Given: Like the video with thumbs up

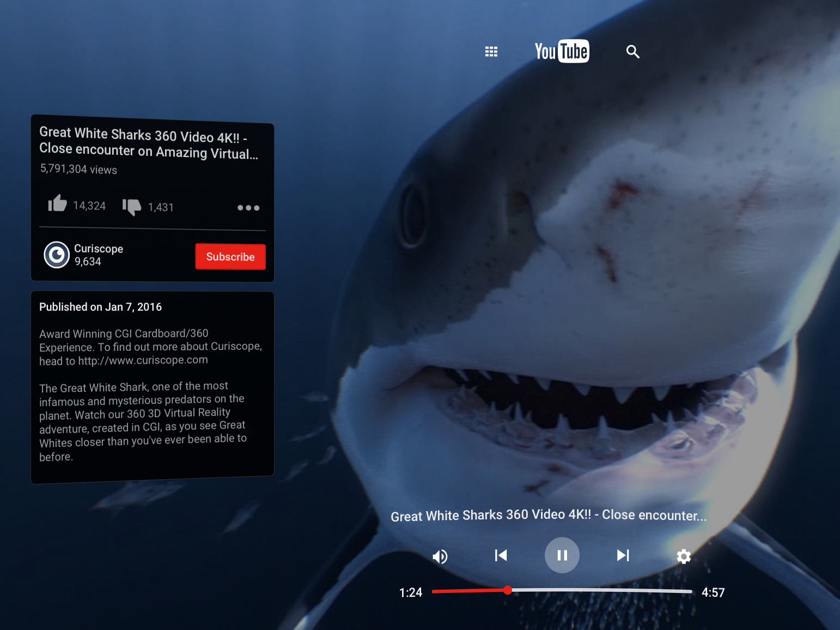Looking at the screenshot, I should click(x=57, y=203).
